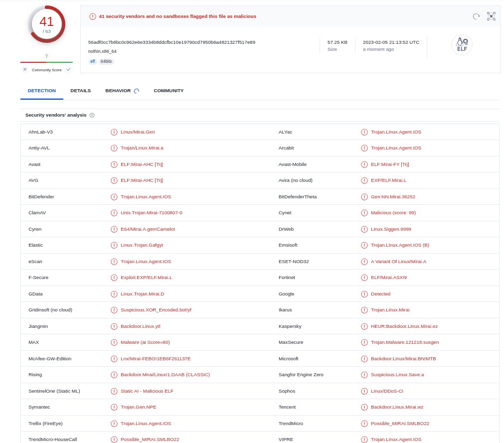504x443 pixels.
Task: Click the alert icon in the Sophos row
Action: tap(364, 391)
